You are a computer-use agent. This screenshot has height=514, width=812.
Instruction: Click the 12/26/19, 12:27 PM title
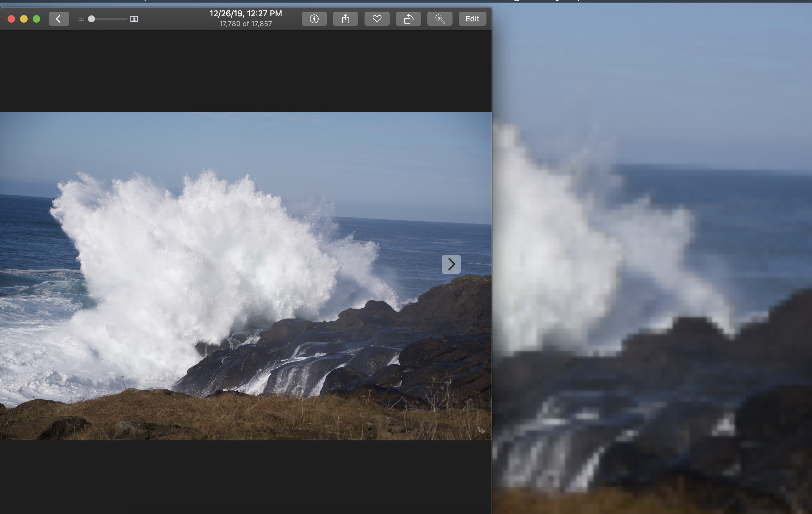[x=245, y=14]
